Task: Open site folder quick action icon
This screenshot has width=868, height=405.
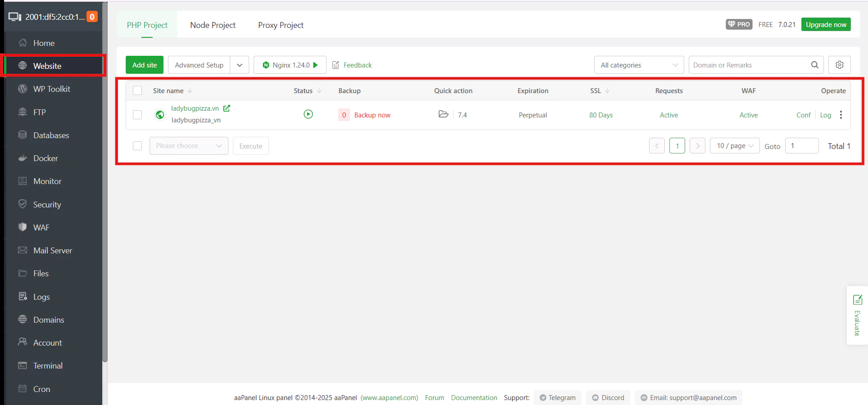Action: 443,114
